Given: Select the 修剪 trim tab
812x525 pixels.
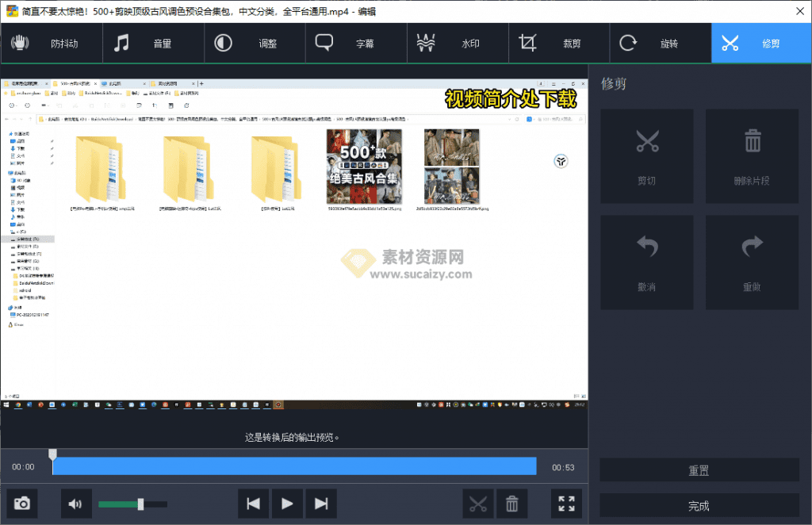Looking at the screenshot, I should click(761, 44).
